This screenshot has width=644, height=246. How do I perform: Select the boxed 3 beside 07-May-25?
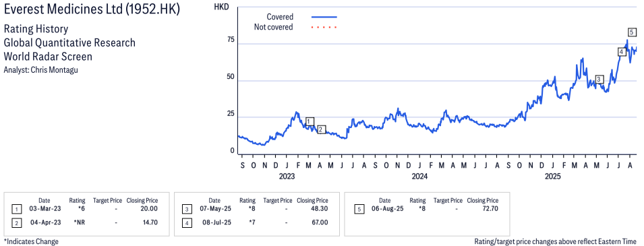[187, 209]
